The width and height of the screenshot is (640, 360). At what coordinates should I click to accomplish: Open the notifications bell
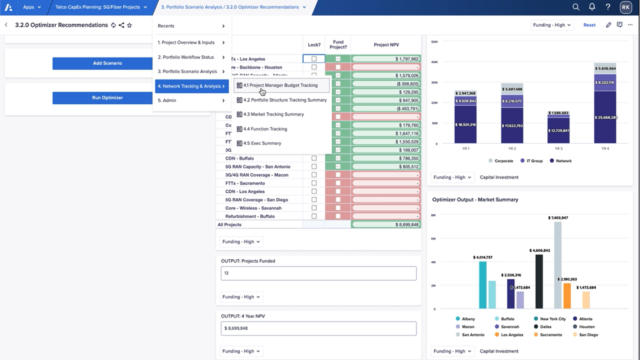(592, 7)
